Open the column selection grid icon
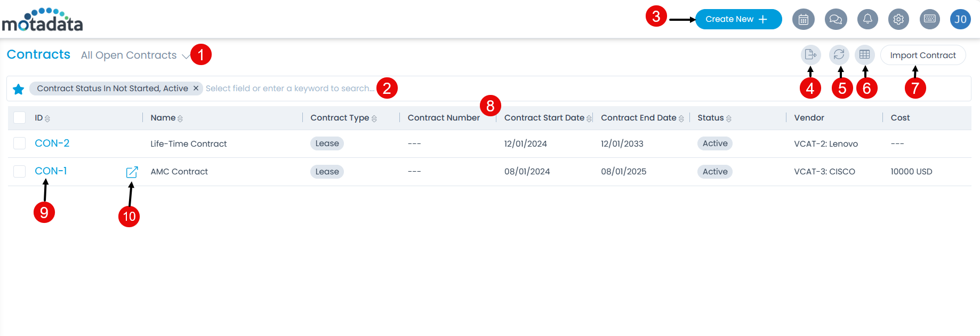Viewport: 980px width, 336px height. pyautogui.click(x=865, y=54)
